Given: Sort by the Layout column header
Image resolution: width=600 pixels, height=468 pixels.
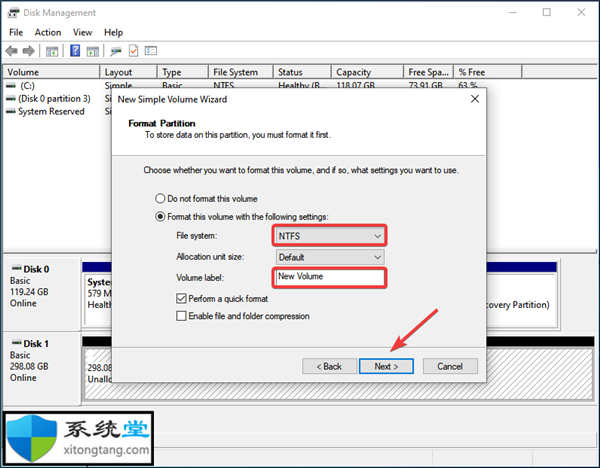Looking at the screenshot, I should tap(129, 72).
